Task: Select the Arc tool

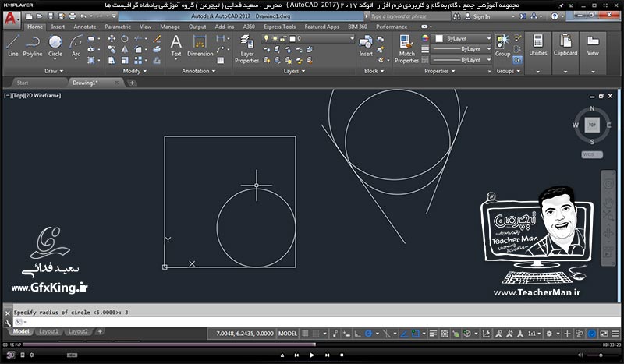Action: [x=76, y=45]
